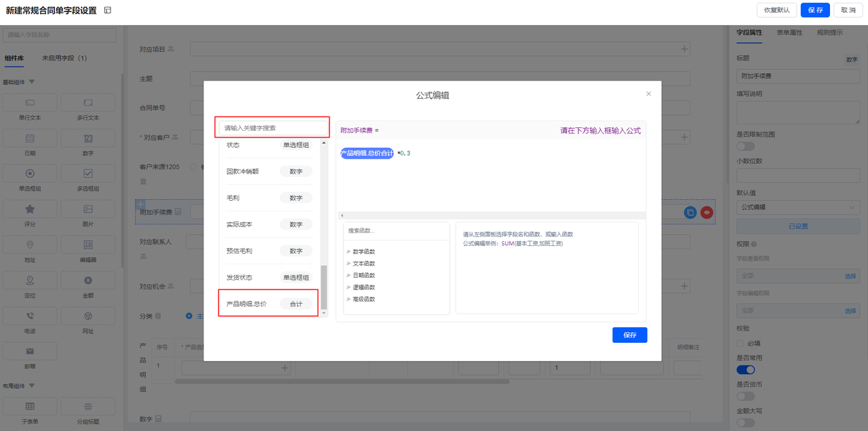Select the radio button under 分类

pyautogui.click(x=189, y=315)
